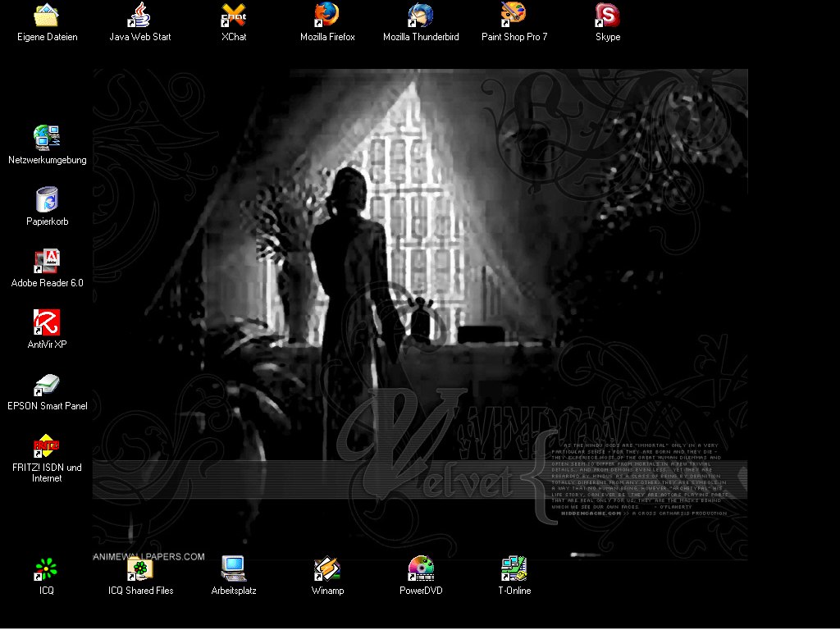Click the FRITZ! ISDN und Internet icon
This screenshot has height=630, width=840.
[47, 446]
